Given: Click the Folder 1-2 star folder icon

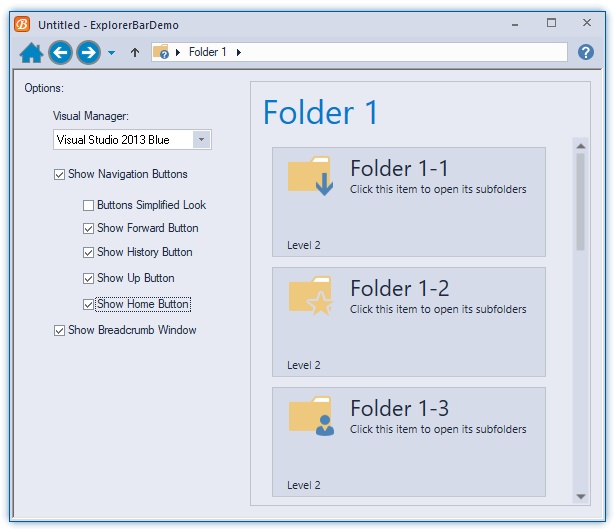Looking at the screenshot, I should [310, 296].
